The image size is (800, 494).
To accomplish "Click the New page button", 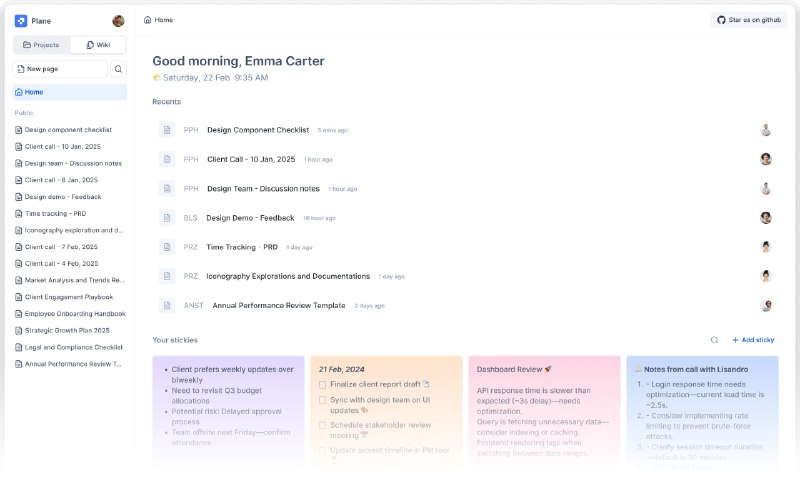I will 60,69.
